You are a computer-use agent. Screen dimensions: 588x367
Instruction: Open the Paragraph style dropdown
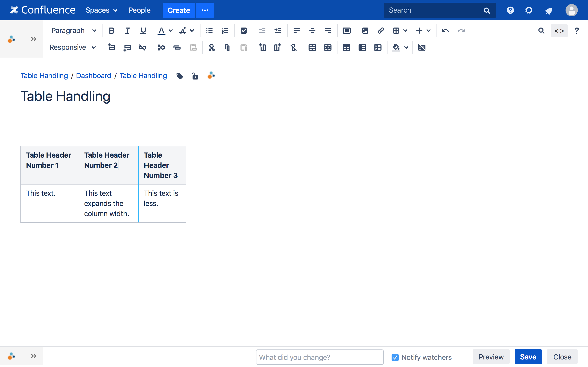(74, 31)
